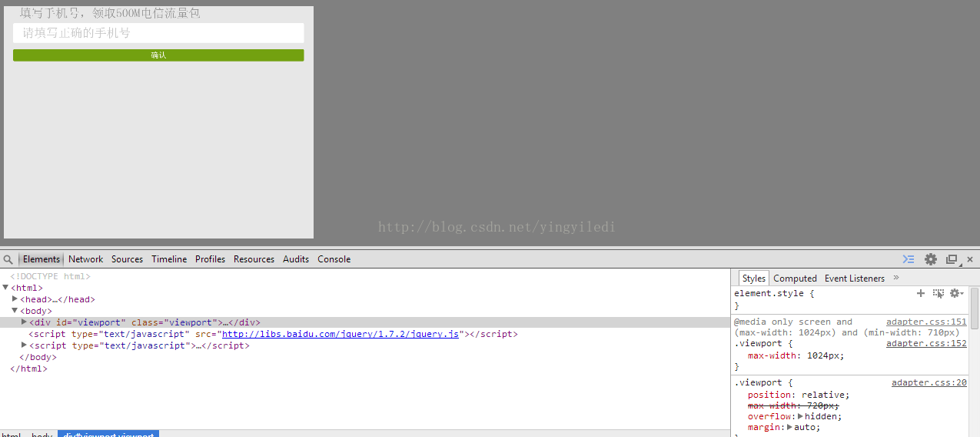Select the div#viewport breadcrumb item
Viewport: 980px width, 437px height.
[x=108, y=435]
